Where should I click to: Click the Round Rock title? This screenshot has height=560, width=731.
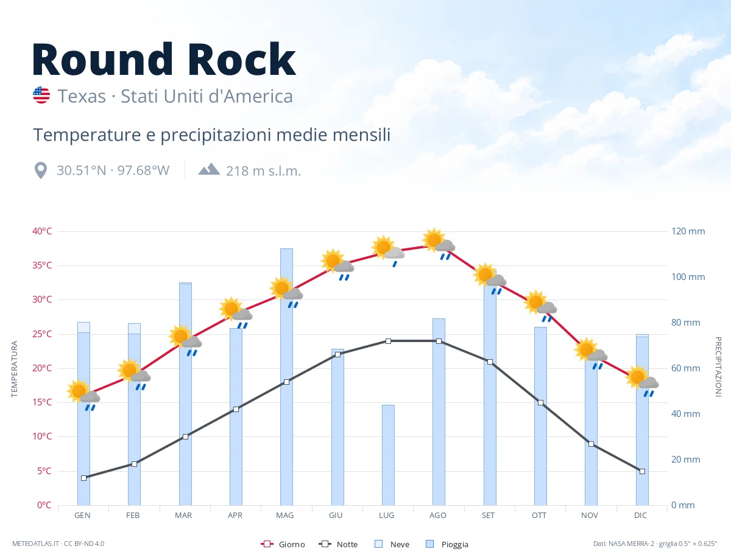[x=164, y=59]
